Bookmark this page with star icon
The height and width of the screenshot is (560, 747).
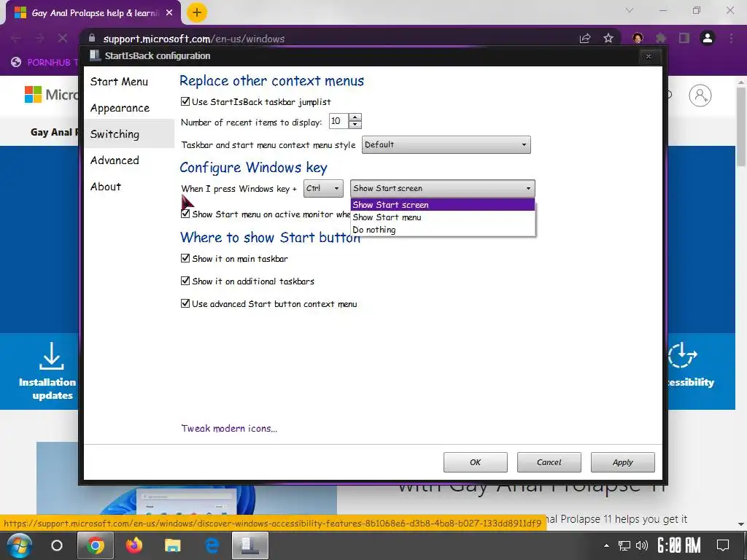608,38
